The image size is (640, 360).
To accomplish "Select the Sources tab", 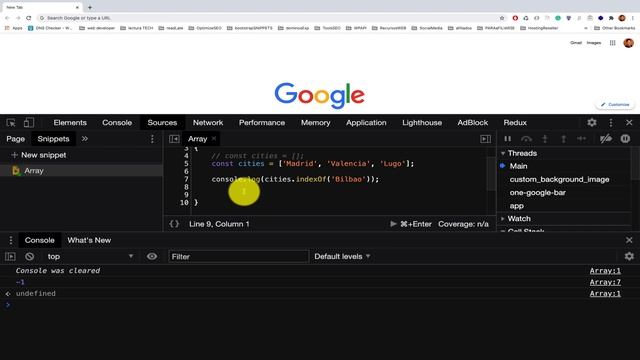I will pos(162,122).
